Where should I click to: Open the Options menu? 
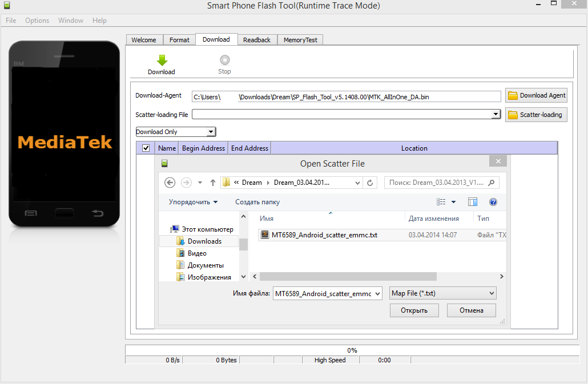coord(37,20)
